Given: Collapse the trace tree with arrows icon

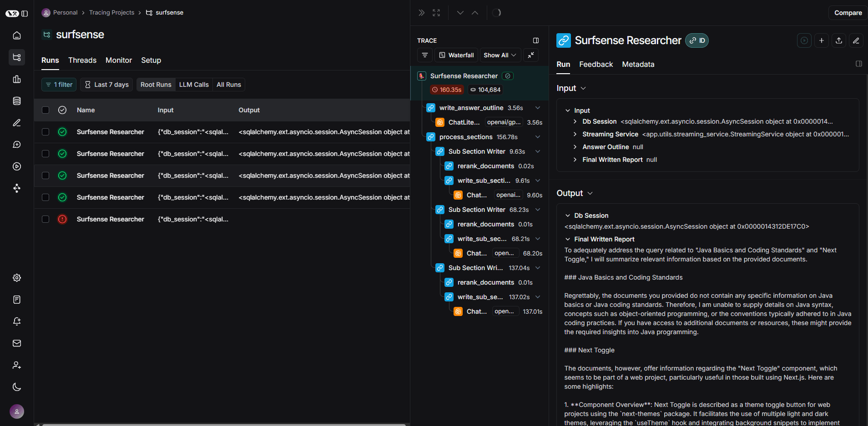Looking at the screenshot, I should pos(531,55).
